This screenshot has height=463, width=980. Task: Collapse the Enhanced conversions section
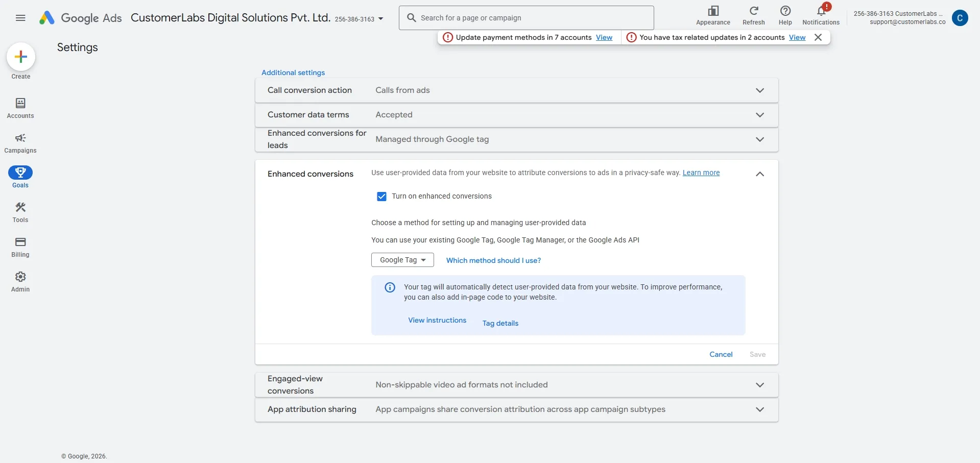(760, 174)
